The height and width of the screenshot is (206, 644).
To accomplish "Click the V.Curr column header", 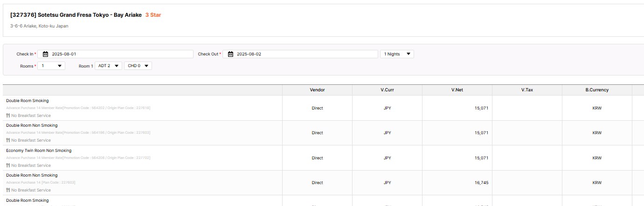I will click(x=387, y=90).
